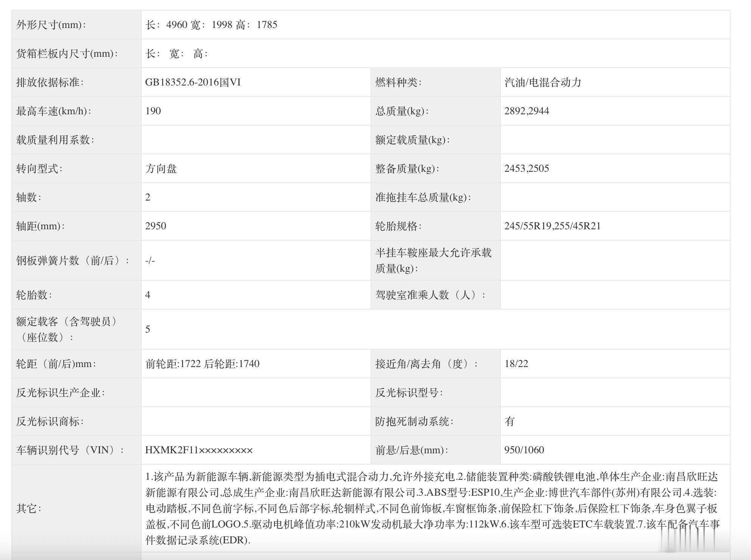The height and width of the screenshot is (560, 751).
Task: Click the '载质量利用系数:' label
Action: pos(55,140)
